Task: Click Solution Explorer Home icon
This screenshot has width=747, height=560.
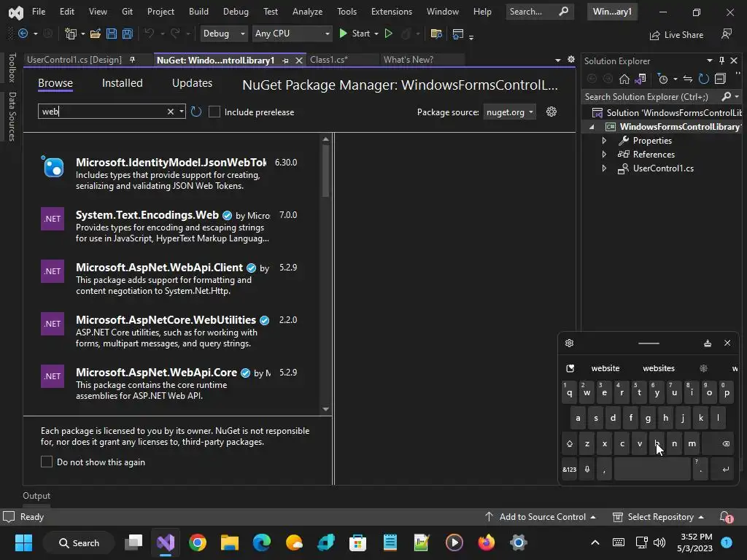Action: coord(624,79)
